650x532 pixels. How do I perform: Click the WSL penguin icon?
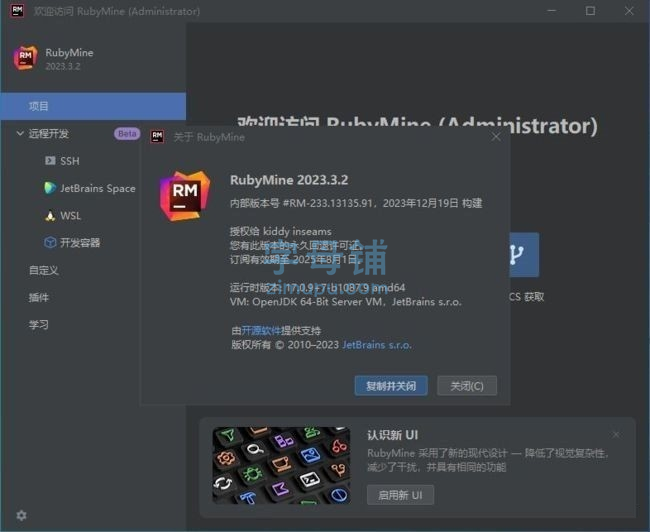pyautogui.click(x=50, y=216)
